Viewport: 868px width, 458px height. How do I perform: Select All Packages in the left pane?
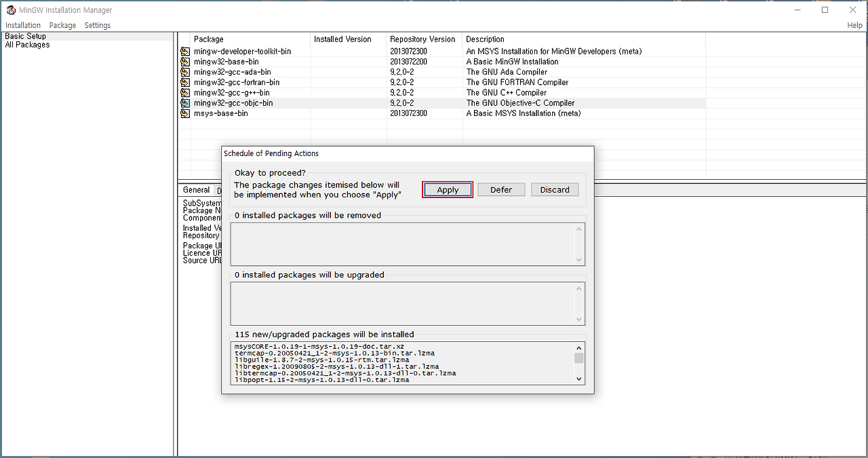click(x=27, y=45)
